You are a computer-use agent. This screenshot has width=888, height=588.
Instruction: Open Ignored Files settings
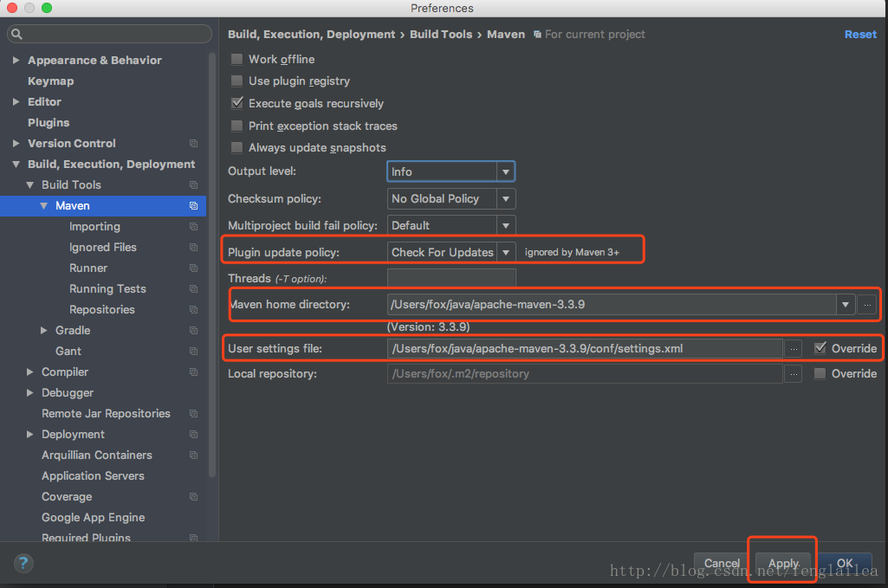click(102, 248)
